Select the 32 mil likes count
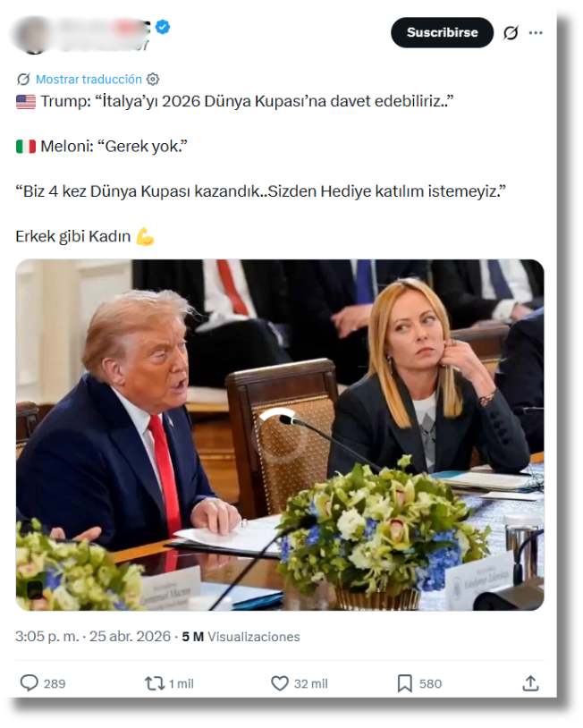Image resolution: width=583 pixels, height=728 pixels. (x=310, y=683)
